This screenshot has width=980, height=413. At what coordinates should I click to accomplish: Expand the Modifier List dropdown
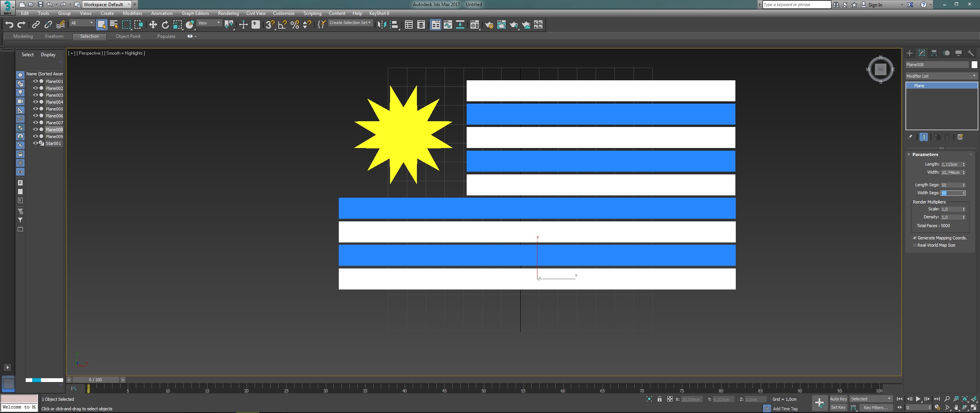coord(941,76)
